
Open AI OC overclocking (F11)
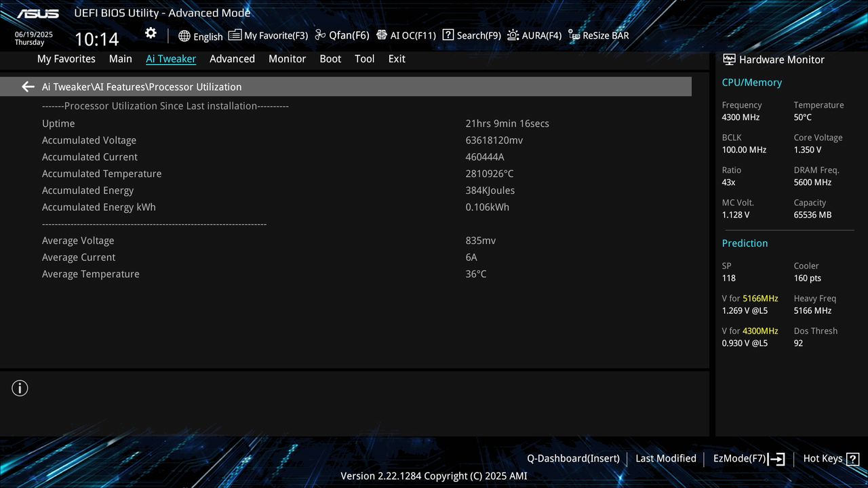pyautogui.click(x=406, y=35)
